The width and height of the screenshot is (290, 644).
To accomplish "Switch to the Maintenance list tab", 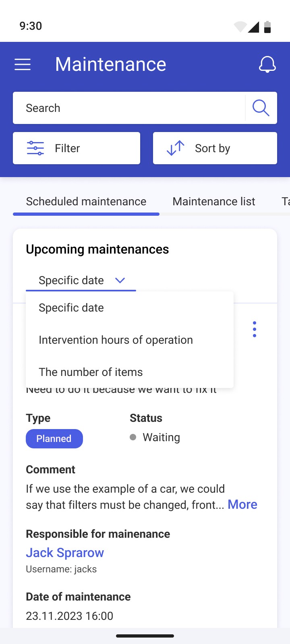I will point(214,201).
